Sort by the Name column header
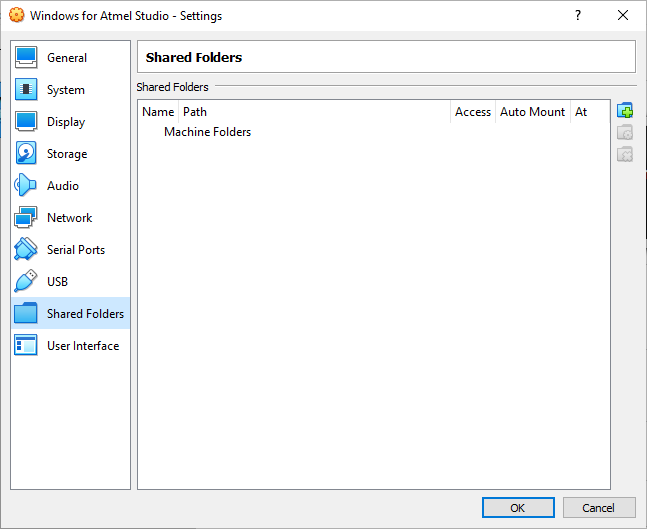647x529 pixels. click(158, 112)
